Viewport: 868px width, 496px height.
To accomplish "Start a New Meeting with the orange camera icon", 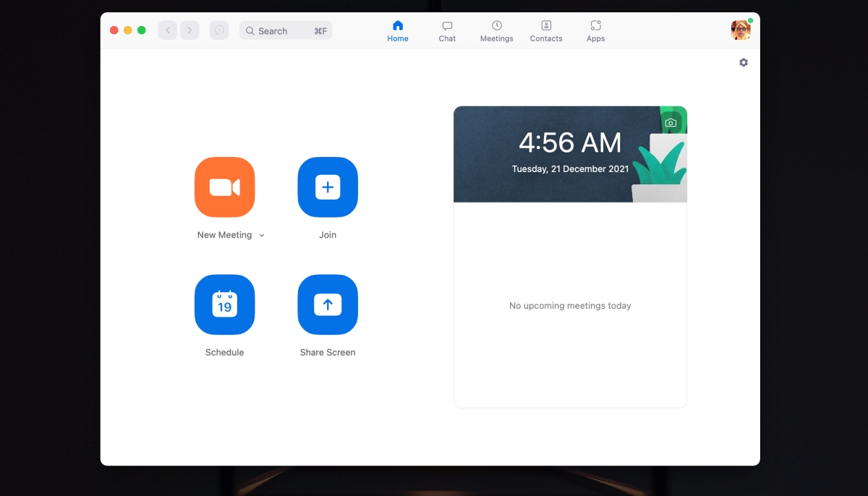I will (224, 187).
